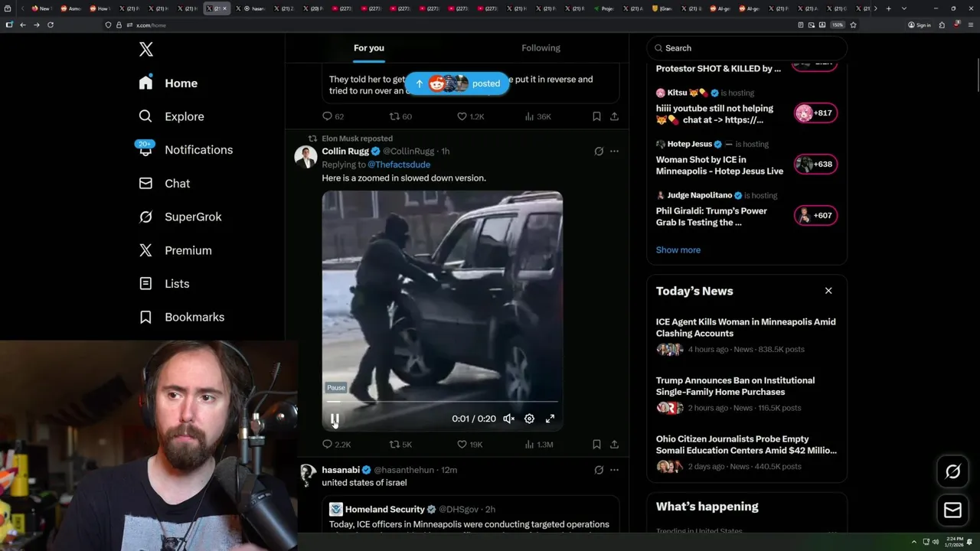Open the browser tab list dropdown

(904, 8)
